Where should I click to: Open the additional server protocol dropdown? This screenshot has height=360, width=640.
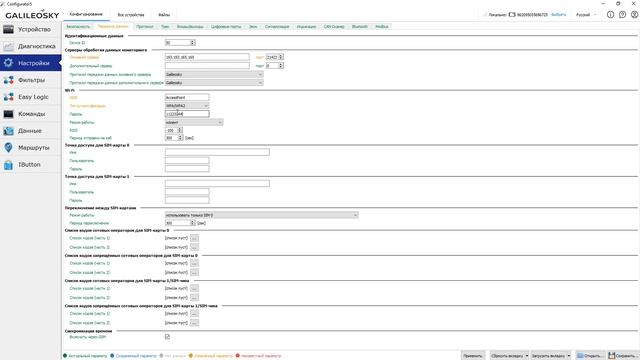214,82
